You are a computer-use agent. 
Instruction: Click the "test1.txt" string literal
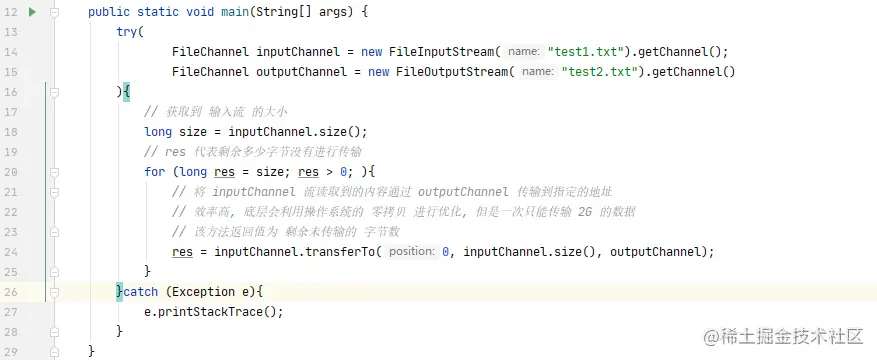[x=586, y=52]
